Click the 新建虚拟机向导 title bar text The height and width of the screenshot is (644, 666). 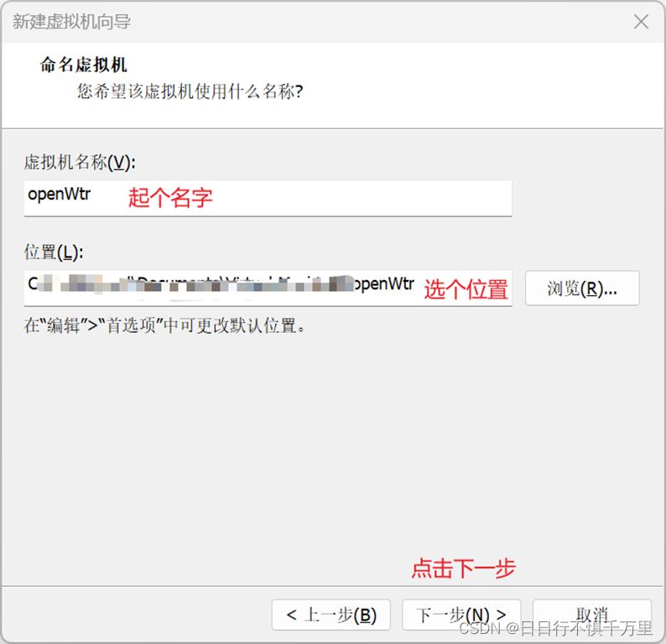tap(71, 22)
